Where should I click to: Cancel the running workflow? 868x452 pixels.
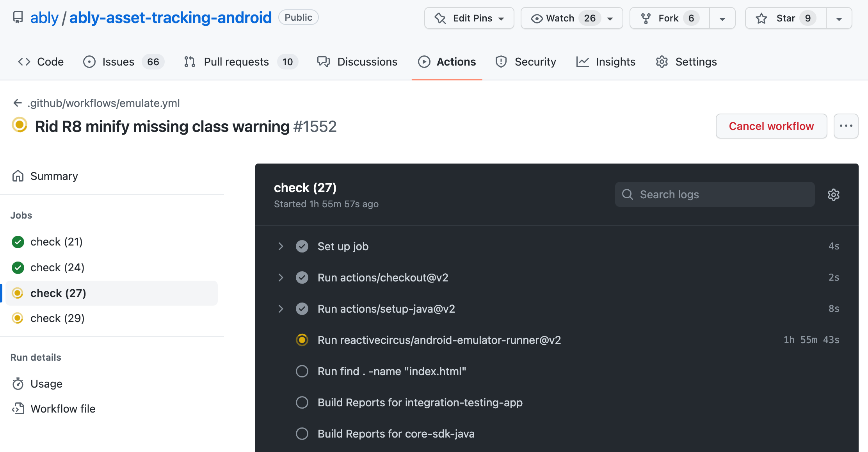coord(771,126)
